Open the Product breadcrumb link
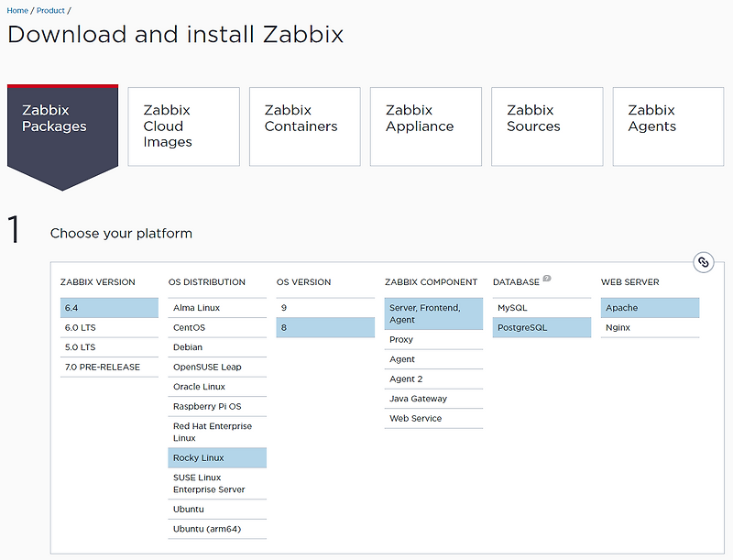 [x=49, y=10]
